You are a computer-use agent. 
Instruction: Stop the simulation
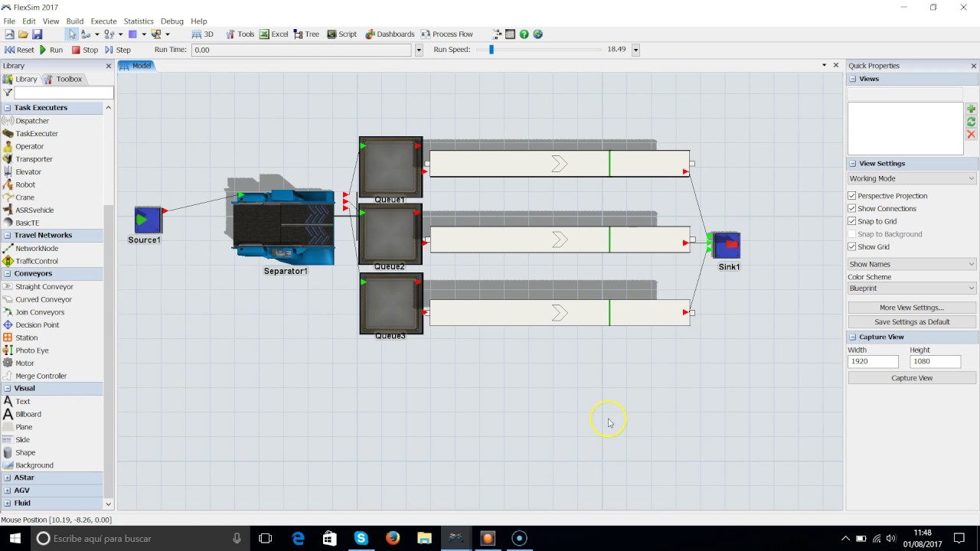click(85, 50)
